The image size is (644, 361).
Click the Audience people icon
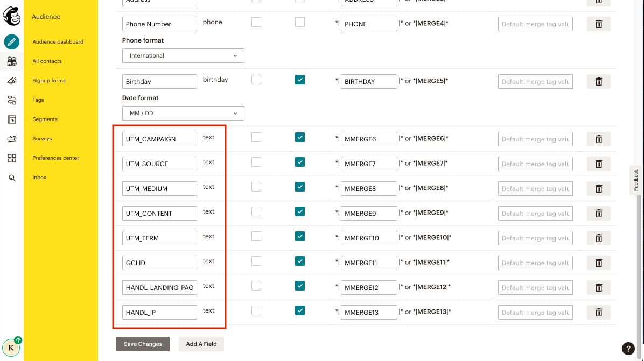12,61
